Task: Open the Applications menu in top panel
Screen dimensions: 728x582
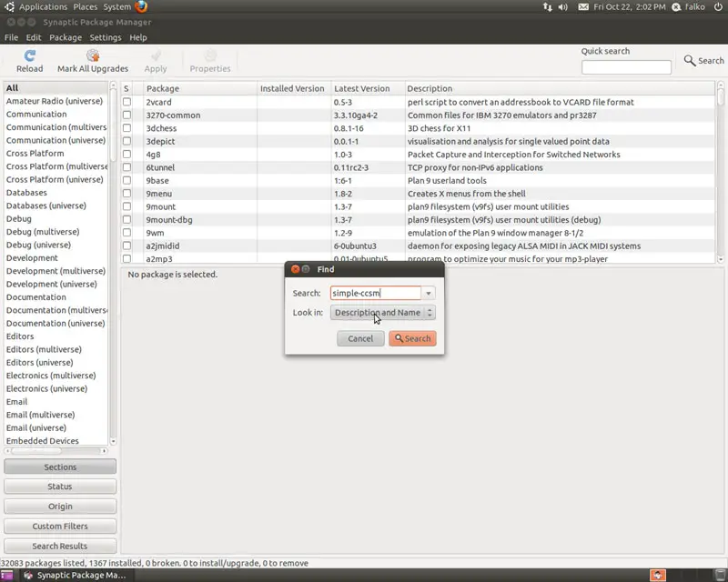Action: click(x=43, y=7)
